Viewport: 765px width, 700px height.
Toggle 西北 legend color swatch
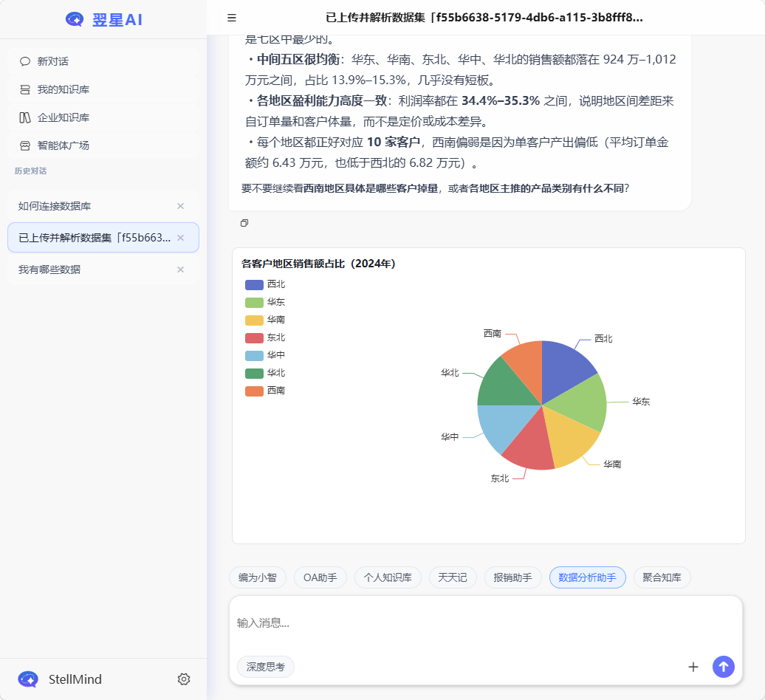point(254,285)
